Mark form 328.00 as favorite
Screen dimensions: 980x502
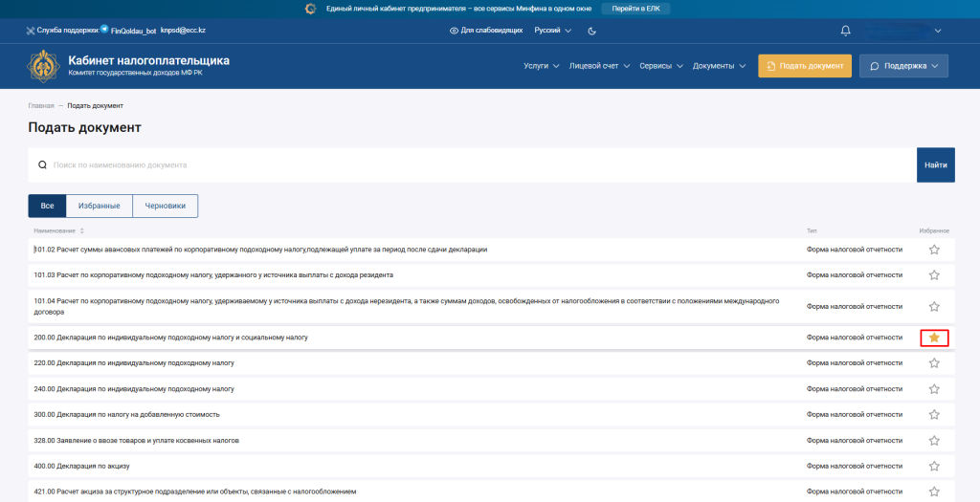point(934,440)
